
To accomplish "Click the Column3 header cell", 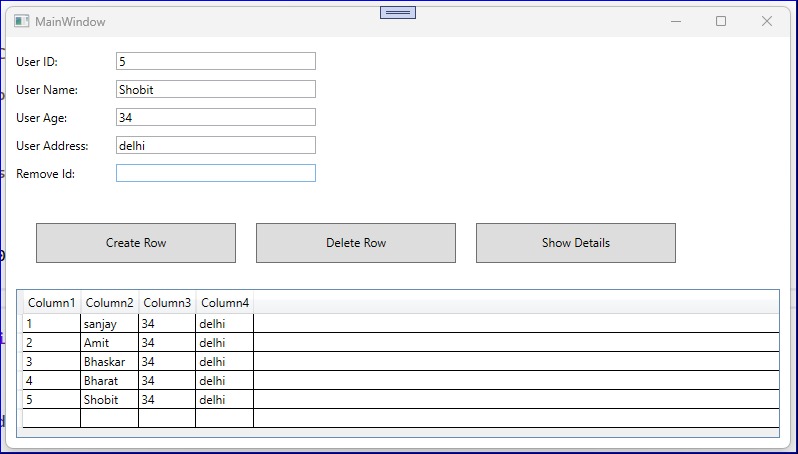I will pos(167,303).
